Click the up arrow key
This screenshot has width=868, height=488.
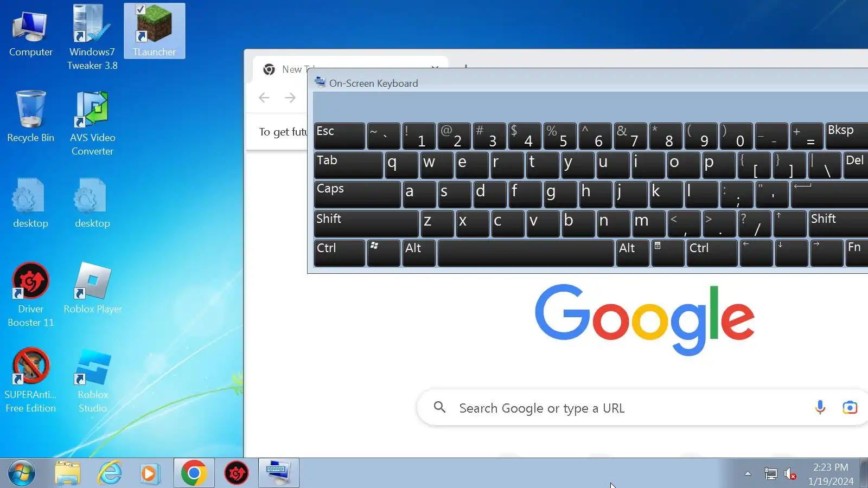point(789,224)
